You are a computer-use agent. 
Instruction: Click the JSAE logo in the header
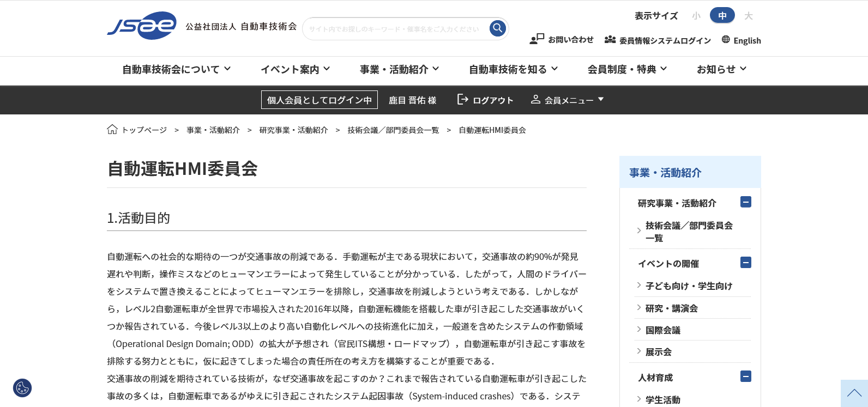[142, 26]
